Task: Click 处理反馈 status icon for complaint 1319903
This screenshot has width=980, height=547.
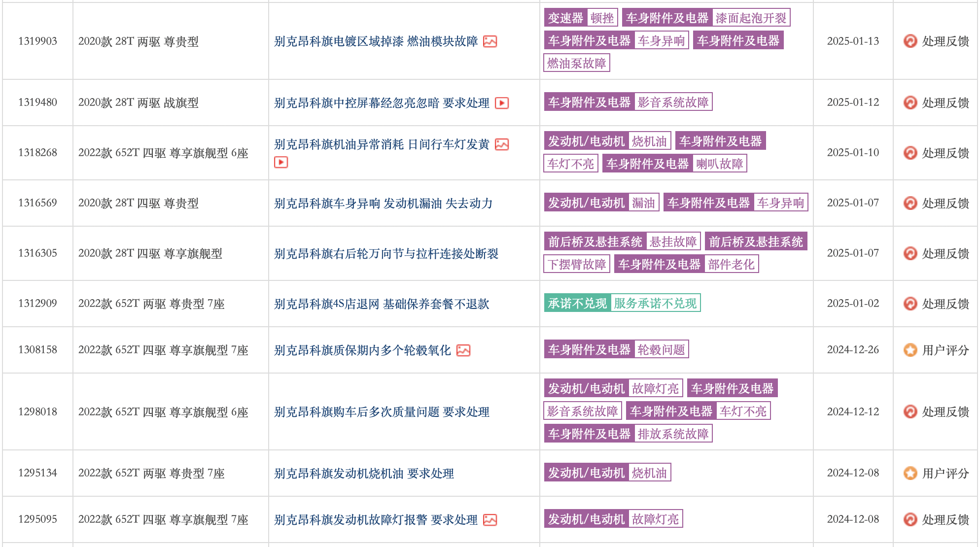Action: coord(910,41)
